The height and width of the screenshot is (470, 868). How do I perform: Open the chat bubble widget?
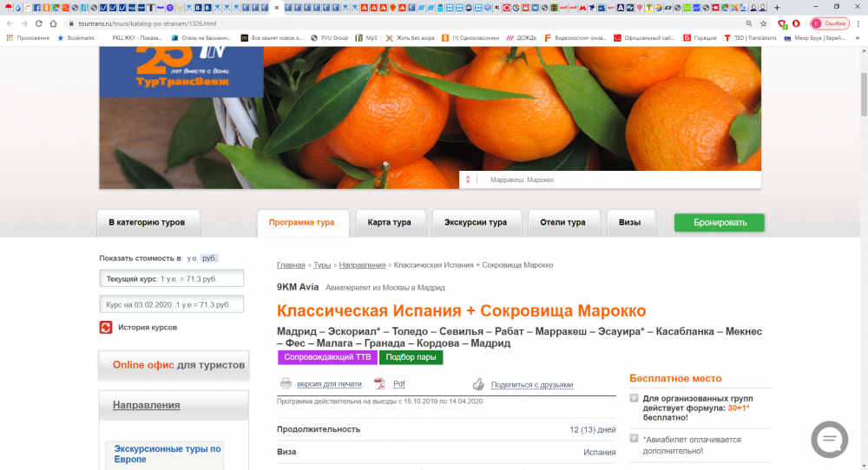pyautogui.click(x=829, y=439)
